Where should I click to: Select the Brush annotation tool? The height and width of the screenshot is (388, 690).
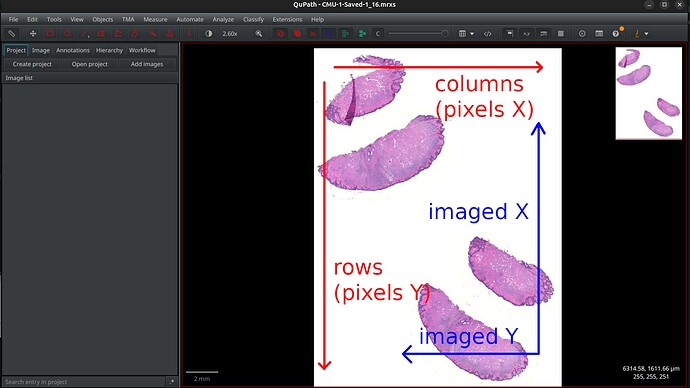pyautogui.click(x=135, y=33)
